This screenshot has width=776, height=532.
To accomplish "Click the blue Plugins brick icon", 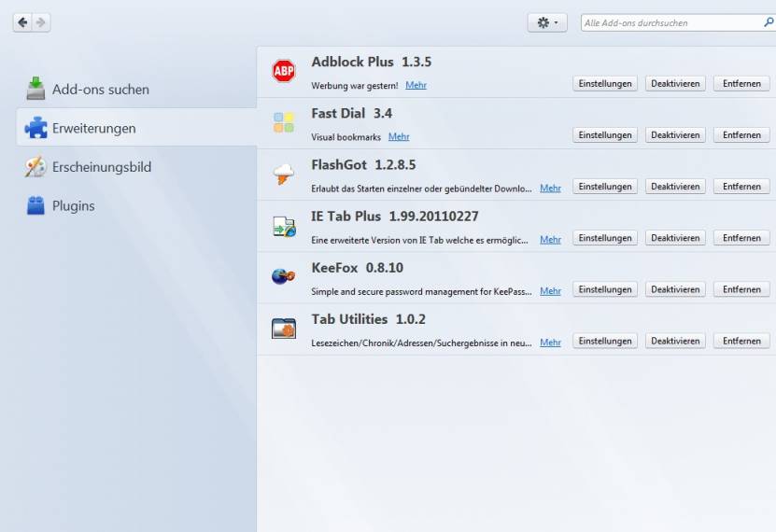I will [x=35, y=205].
